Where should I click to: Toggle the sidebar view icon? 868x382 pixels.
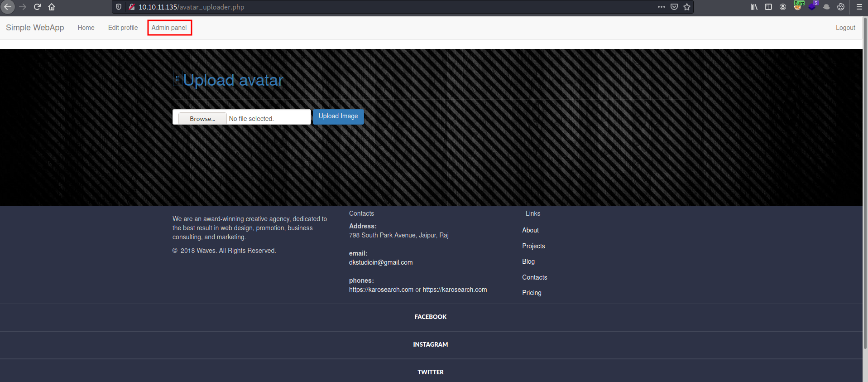(768, 7)
